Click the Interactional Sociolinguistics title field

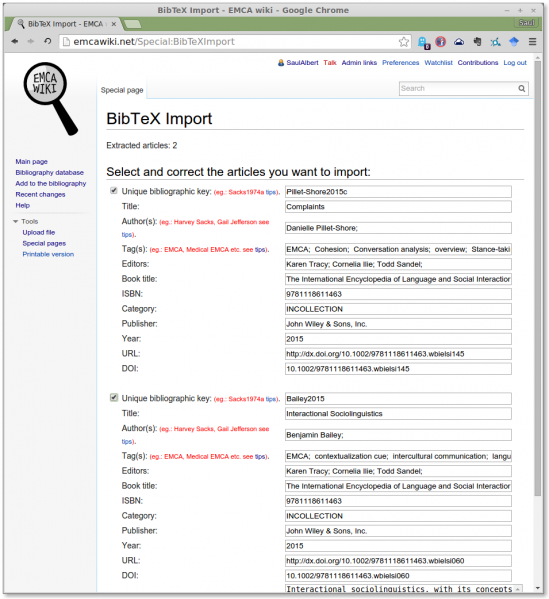coord(398,414)
